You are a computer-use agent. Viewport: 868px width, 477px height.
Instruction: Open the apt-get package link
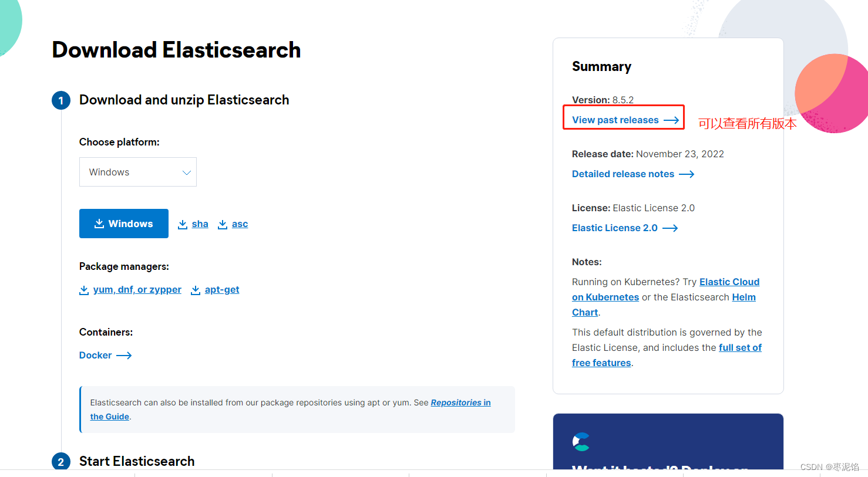tap(222, 290)
